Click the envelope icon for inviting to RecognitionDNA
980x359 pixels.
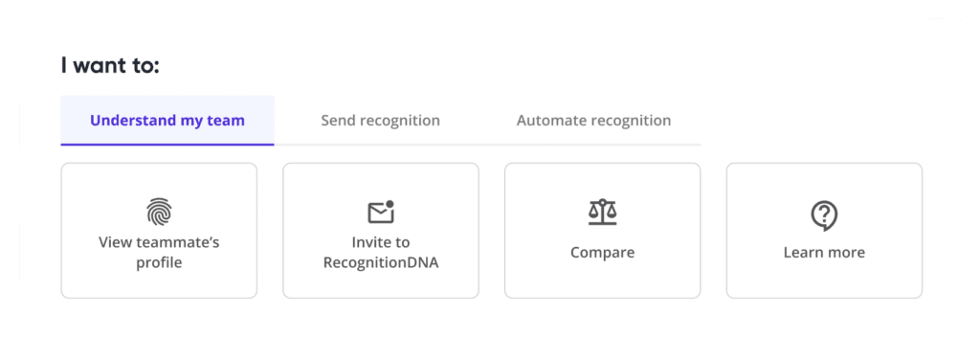381,212
